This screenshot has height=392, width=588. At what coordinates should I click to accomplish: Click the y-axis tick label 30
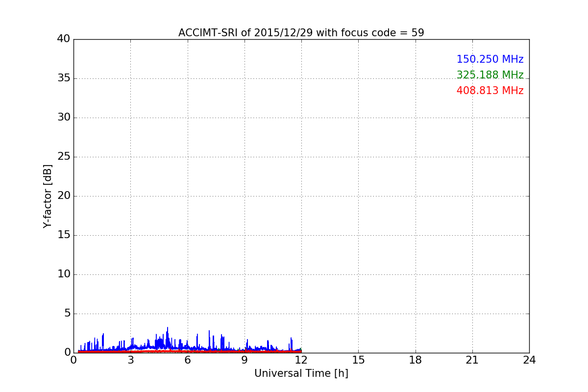click(x=64, y=117)
